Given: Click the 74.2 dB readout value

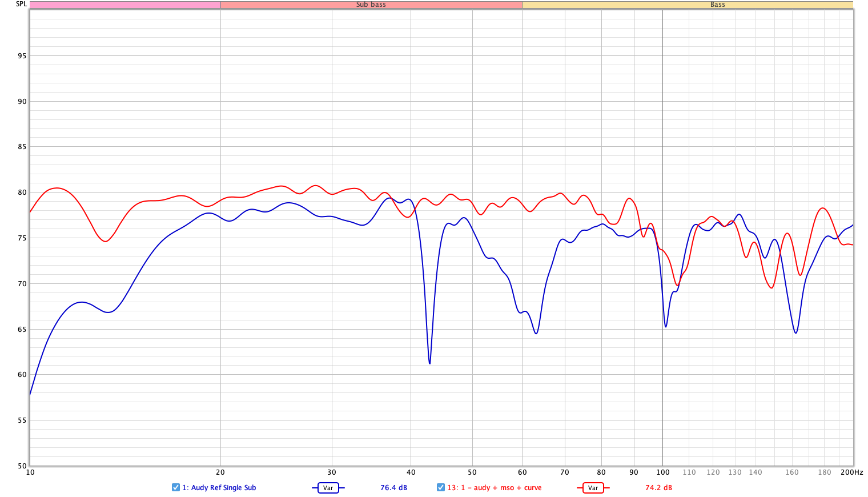Looking at the screenshot, I should (x=659, y=488).
